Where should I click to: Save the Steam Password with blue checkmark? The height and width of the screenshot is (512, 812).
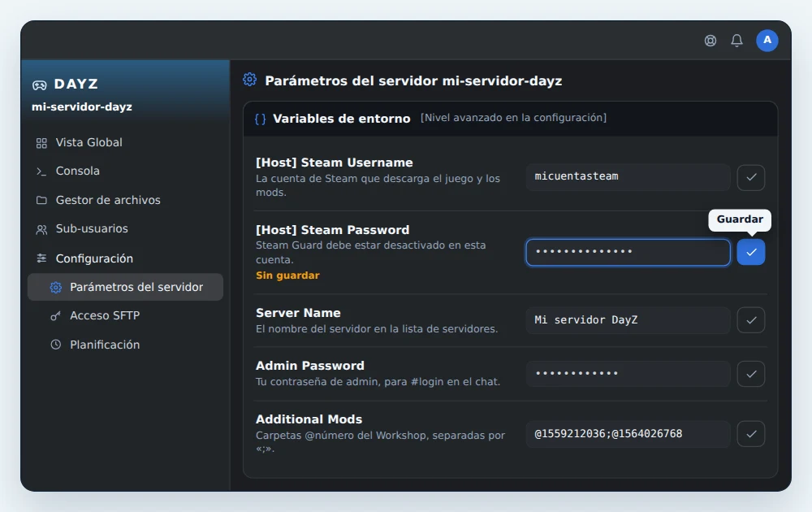pos(751,253)
